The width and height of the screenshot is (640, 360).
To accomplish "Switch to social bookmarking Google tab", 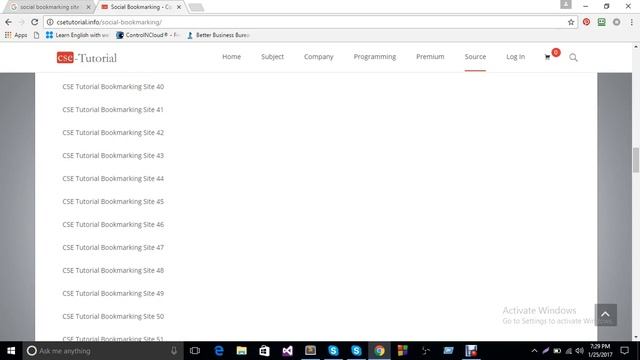I will (49, 7).
